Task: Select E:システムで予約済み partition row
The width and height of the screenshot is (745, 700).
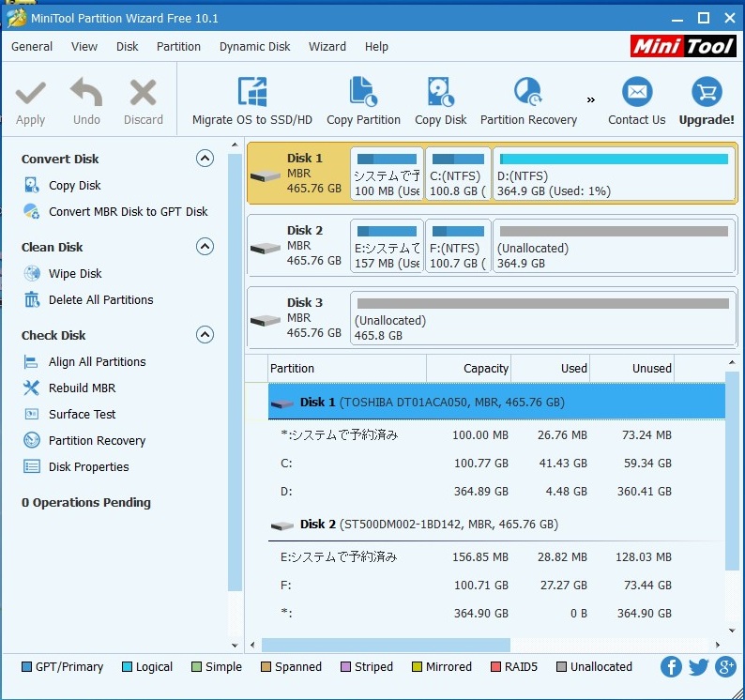Action: (x=496, y=557)
